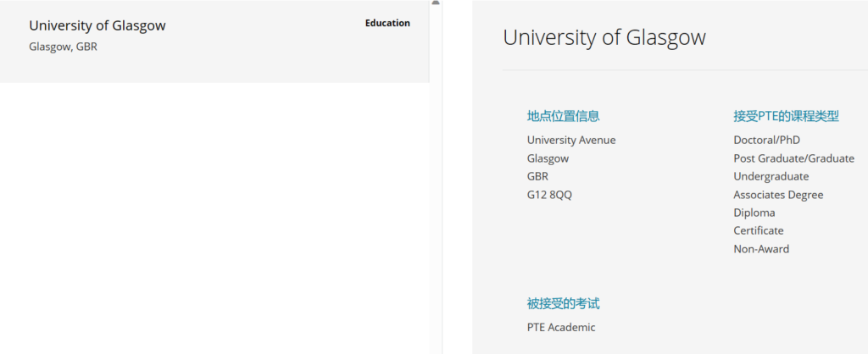Click the 'Non-Award' course type
Image resolution: width=868 pixels, height=354 pixels.
pos(762,249)
